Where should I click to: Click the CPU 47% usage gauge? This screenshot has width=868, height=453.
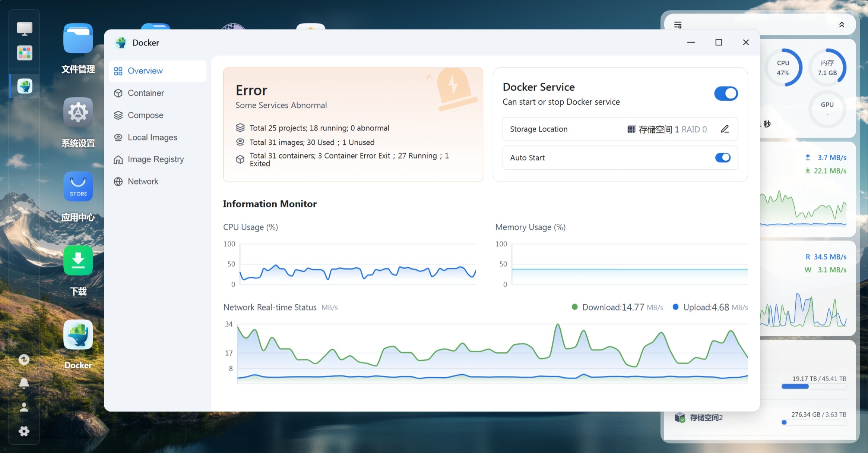[x=783, y=68]
